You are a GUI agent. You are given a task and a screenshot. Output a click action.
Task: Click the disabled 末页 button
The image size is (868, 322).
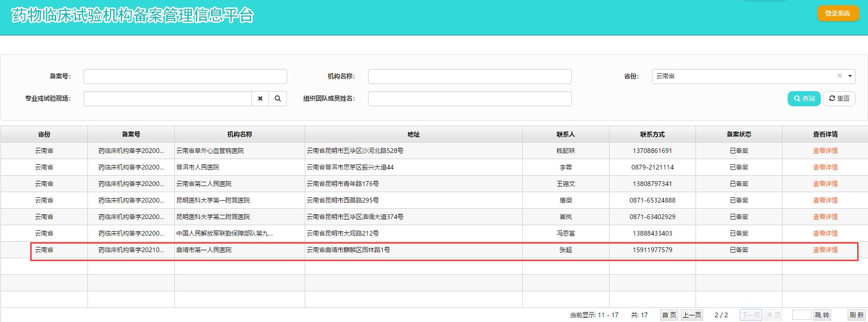point(773,315)
